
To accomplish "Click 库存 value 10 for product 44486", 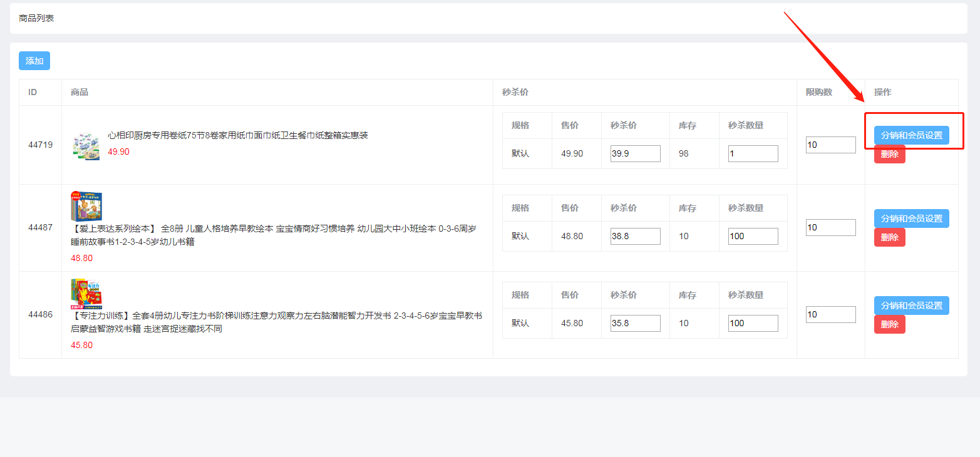I will [684, 323].
